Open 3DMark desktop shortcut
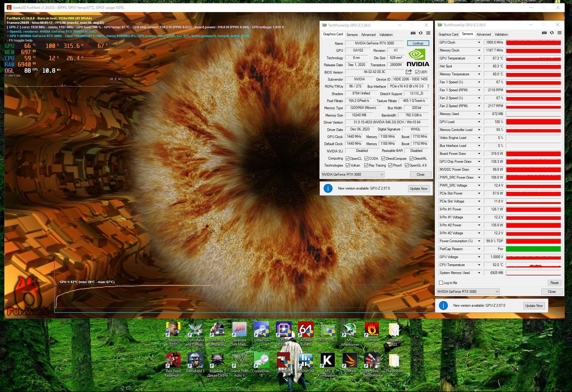The image size is (572, 392). [x=350, y=363]
